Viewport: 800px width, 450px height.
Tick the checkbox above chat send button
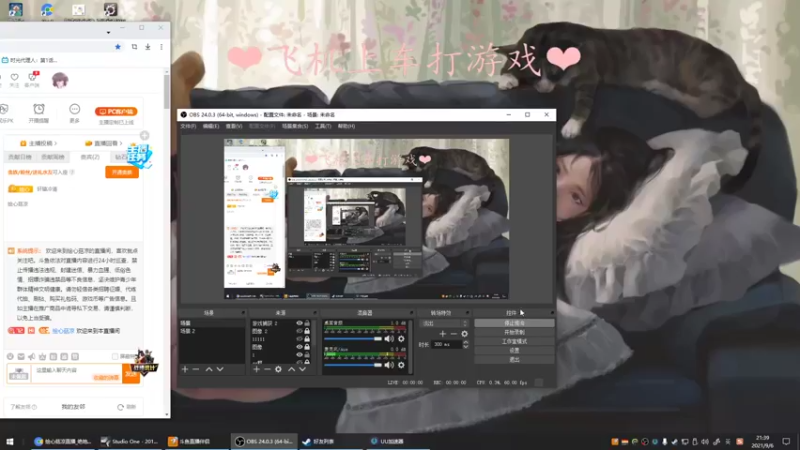pyautogui.click(x=115, y=357)
